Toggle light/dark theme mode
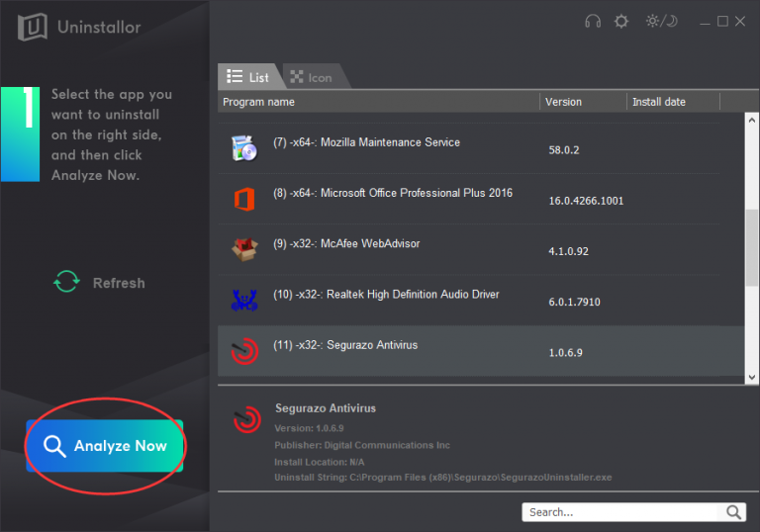The height and width of the screenshot is (532, 760). [659, 21]
